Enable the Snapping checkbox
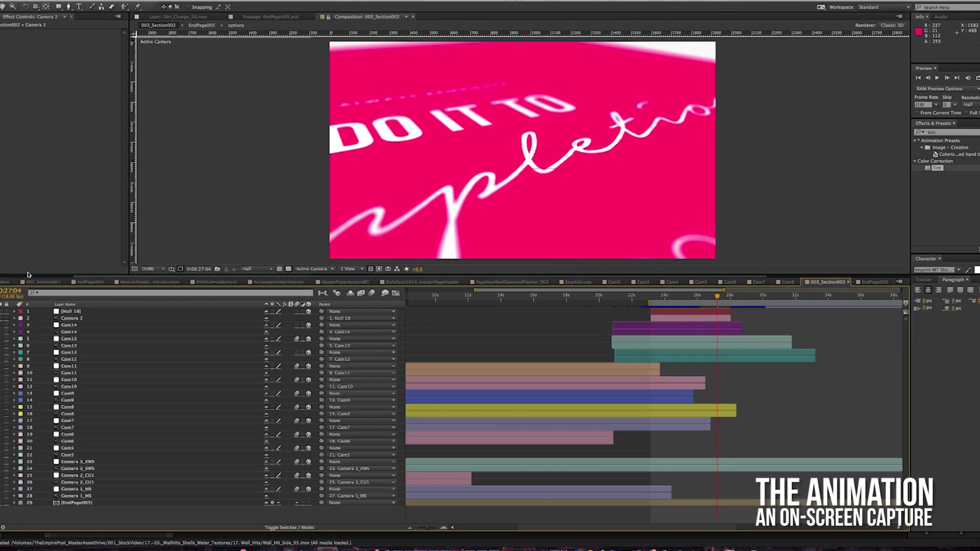 click(188, 7)
